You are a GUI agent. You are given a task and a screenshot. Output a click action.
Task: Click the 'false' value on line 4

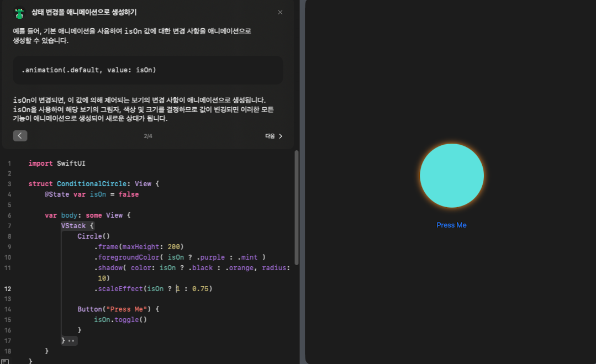[x=129, y=194]
